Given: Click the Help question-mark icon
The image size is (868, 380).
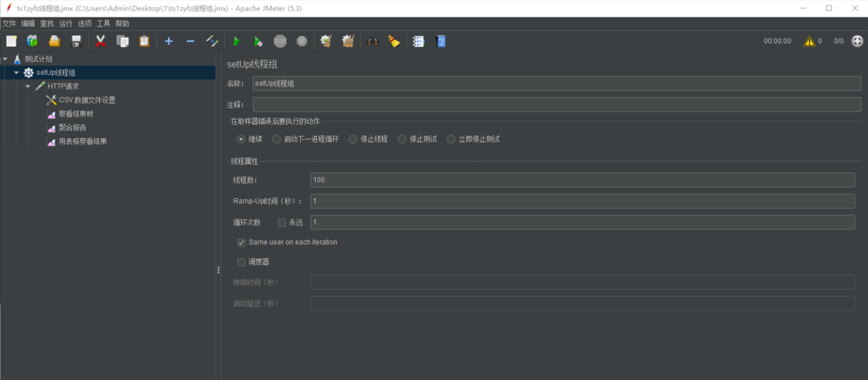Looking at the screenshot, I should click(x=441, y=42).
